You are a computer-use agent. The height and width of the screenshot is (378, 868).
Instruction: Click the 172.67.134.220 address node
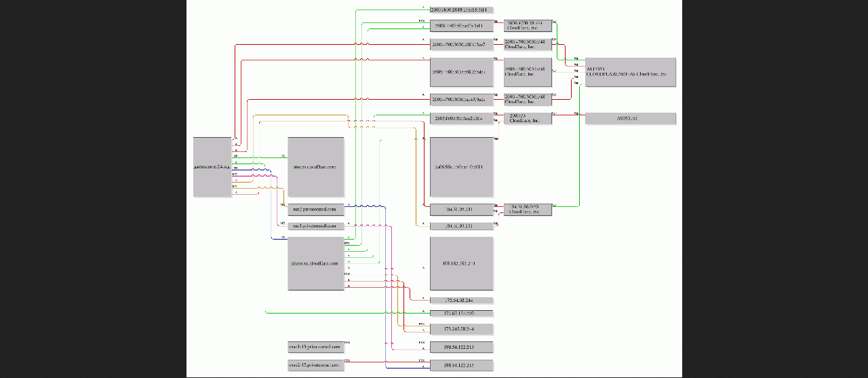pos(462,314)
